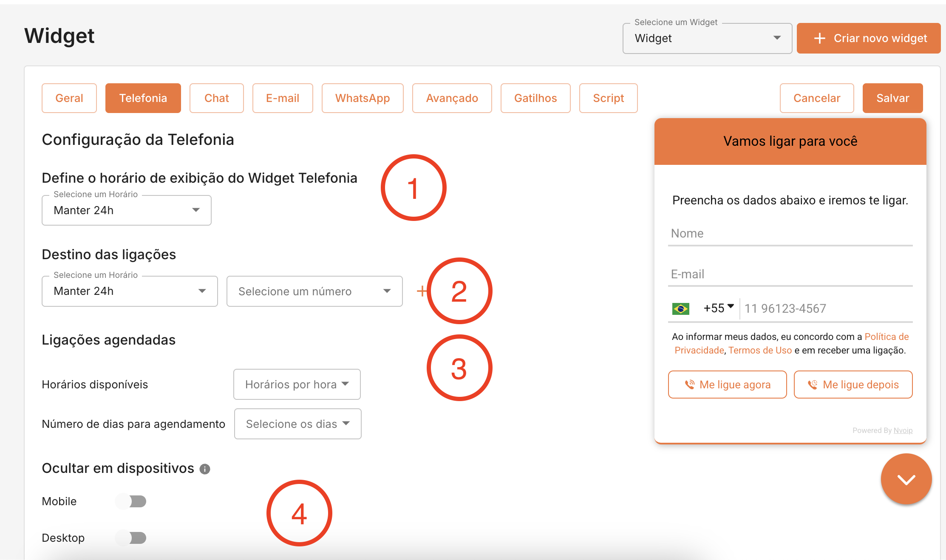Image resolution: width=946 pixels, height=560 pixels.
Task: Open Selecione um Widget dropdown
Action: tap(707, 38)
